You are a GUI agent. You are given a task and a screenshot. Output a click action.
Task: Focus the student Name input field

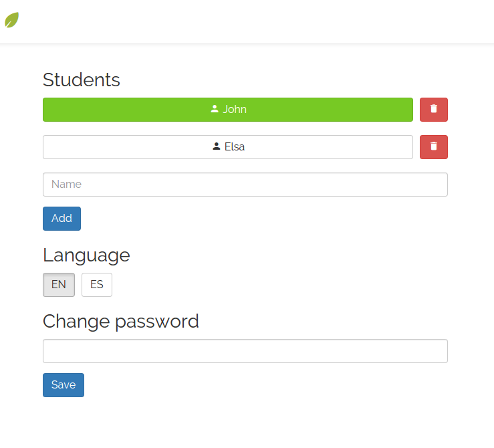tap(245, 185)
